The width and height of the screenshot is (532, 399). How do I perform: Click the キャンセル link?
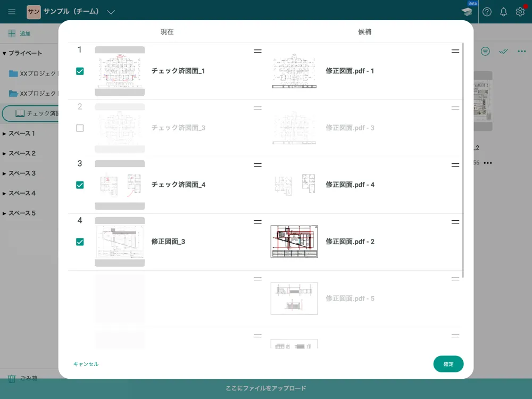86,364
